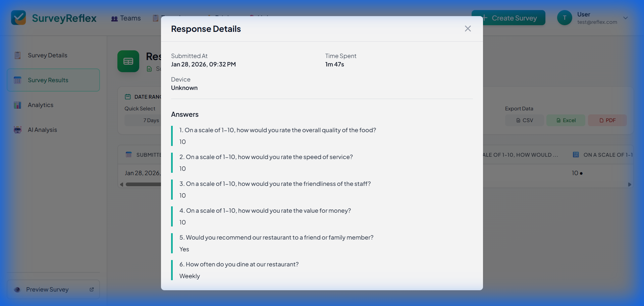
Task: Click the Teams people icon
Action: point(114,18)
